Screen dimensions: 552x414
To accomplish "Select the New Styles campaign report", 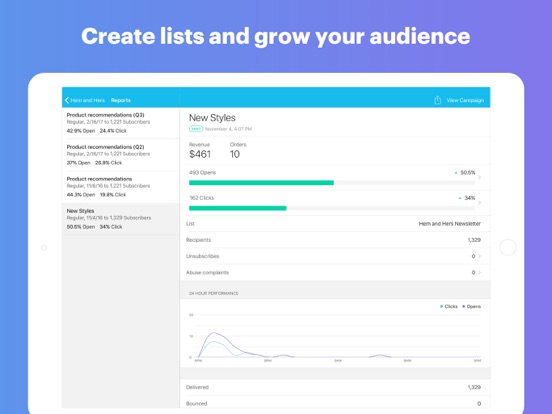I will 120,219.
